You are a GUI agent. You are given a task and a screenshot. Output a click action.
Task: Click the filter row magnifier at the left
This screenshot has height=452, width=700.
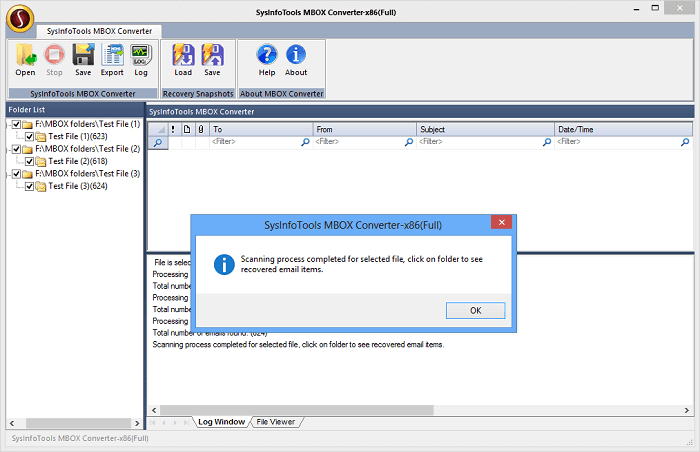coord(158,142)
